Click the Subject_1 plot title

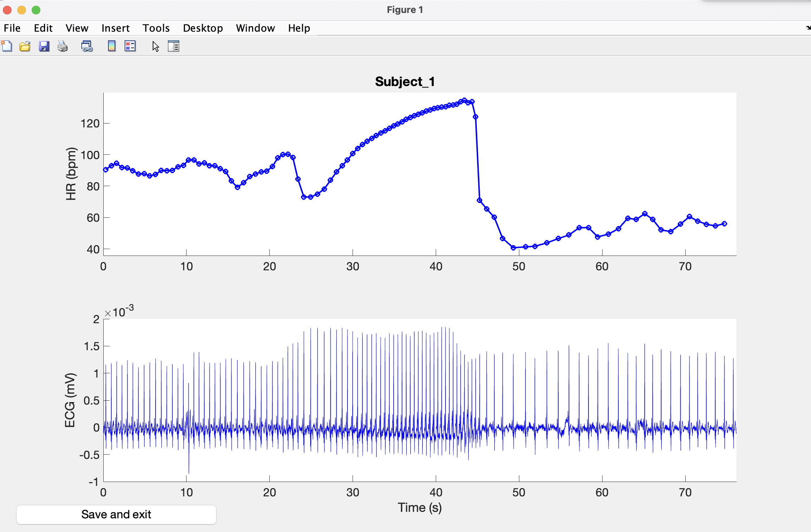coord(405,82)
